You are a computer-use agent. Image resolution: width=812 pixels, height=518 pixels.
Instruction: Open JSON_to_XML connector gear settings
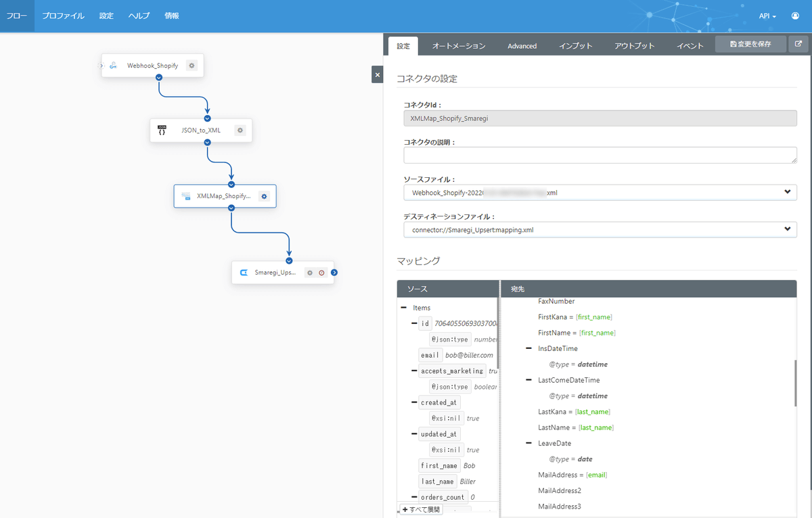[240, 131]
